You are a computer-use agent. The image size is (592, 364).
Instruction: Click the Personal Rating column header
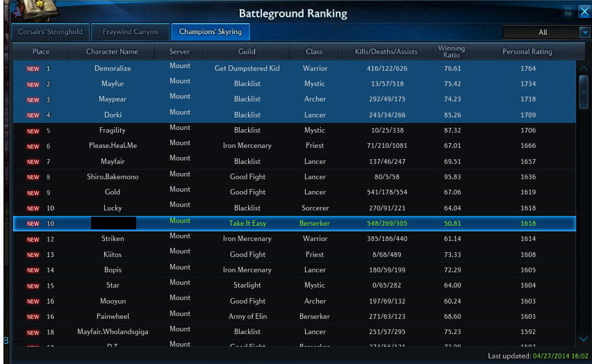coord(527,51)
